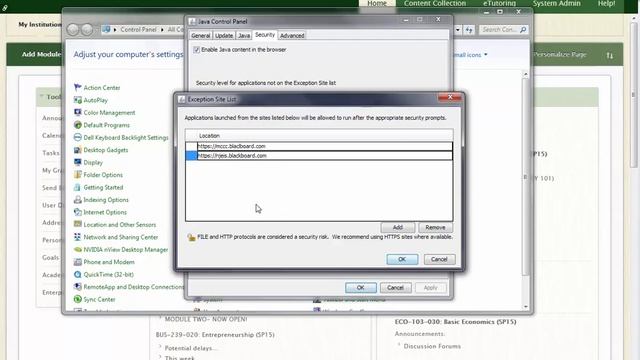Click the Personalize Page button
The width and height of the screenshot is (640, 360).
pos(560,55)
